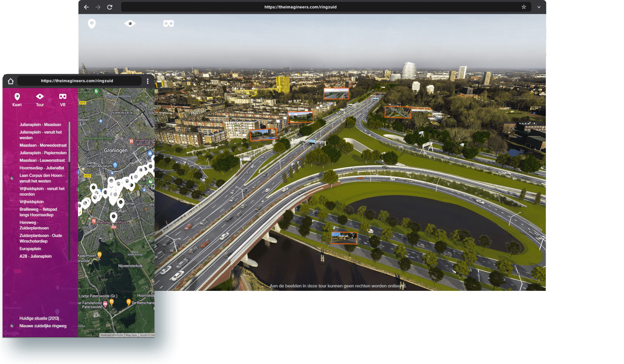Open the orange-framed thumbnail near the pond

tap(344, 238)
